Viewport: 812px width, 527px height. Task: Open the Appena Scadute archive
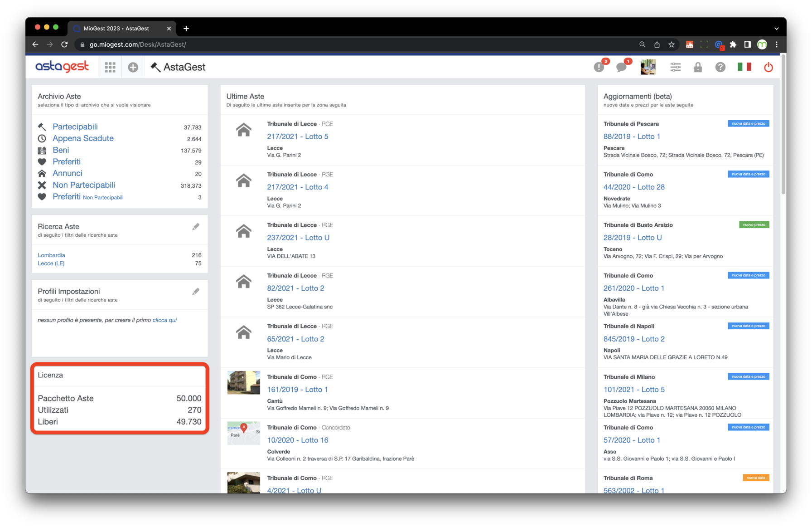pyautogui.click(x=83, y=138)
